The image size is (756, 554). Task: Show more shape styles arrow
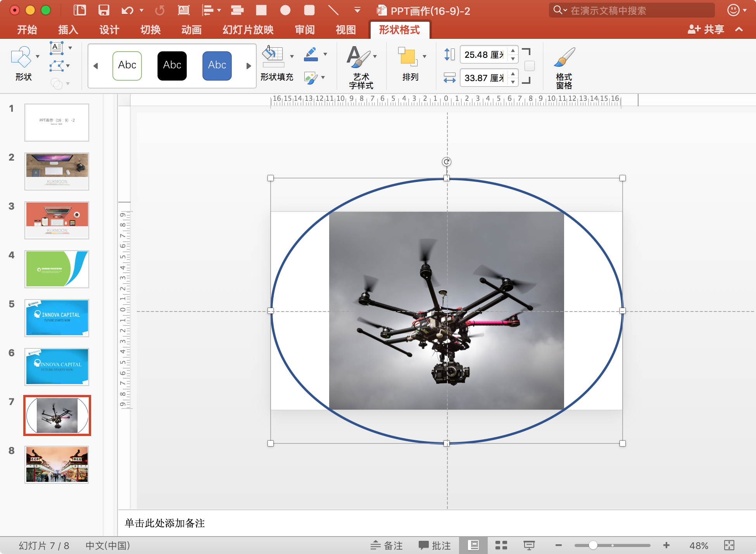[249, 66]
